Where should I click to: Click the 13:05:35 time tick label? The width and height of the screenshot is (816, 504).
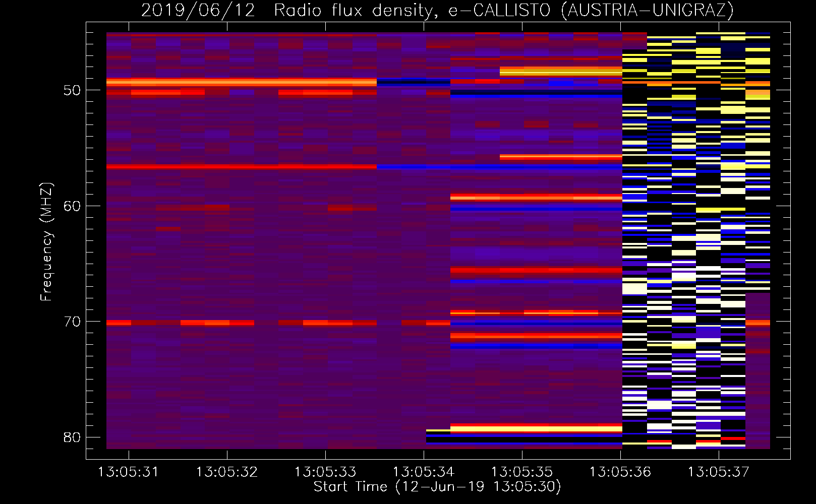tap(521, 472)
